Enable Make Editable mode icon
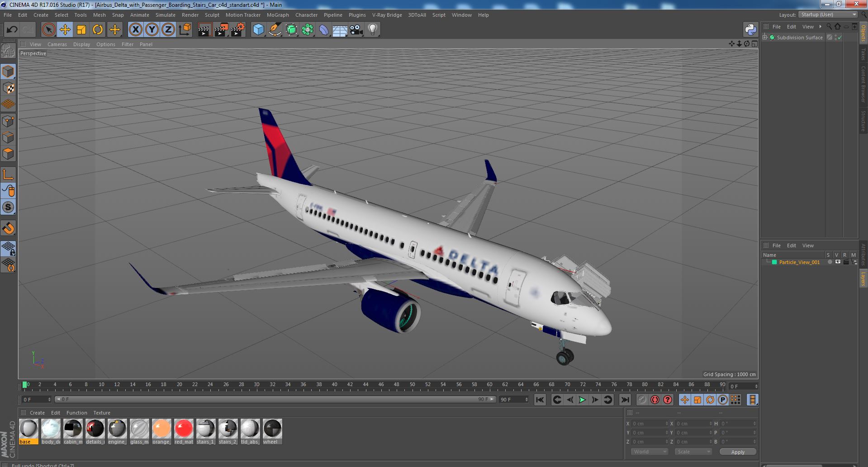The height and width of the screenshot is (467, 868). [x=8, y=52]
